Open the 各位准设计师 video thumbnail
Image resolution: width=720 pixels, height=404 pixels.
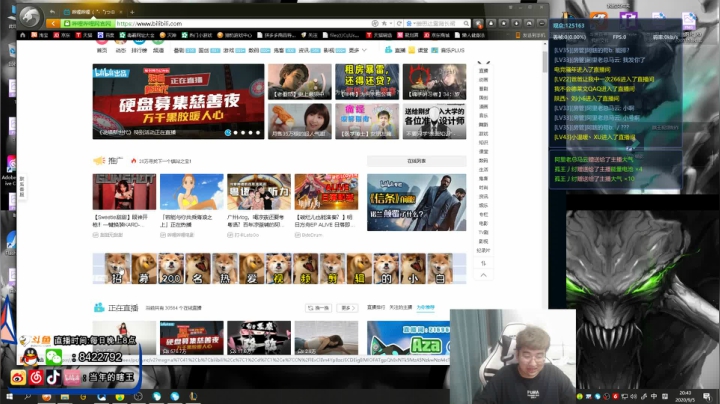434,121
